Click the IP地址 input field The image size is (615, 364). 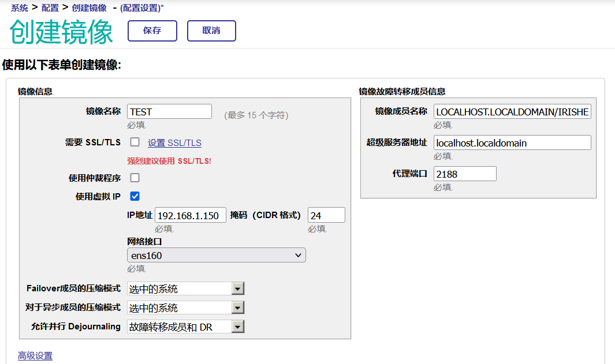(x=190, y=216)
